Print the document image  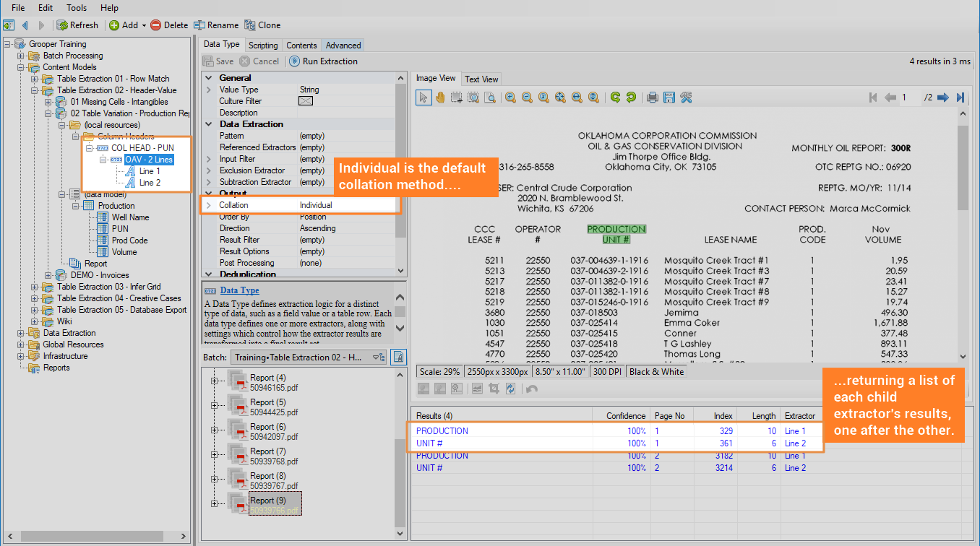(652, 97)
